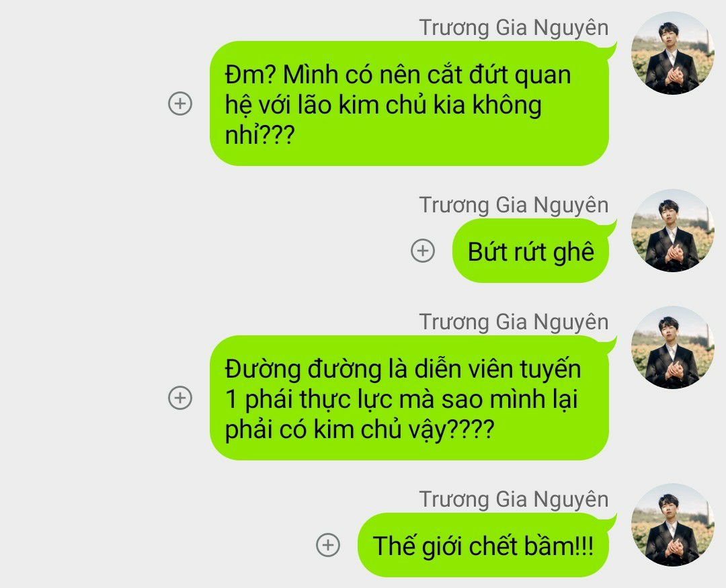Click the plus icon beside the 'Đường đường là diễn viên' message
The height and width of the screenshot is (588, 726).
pyautogui.click(x=180, y=398)
